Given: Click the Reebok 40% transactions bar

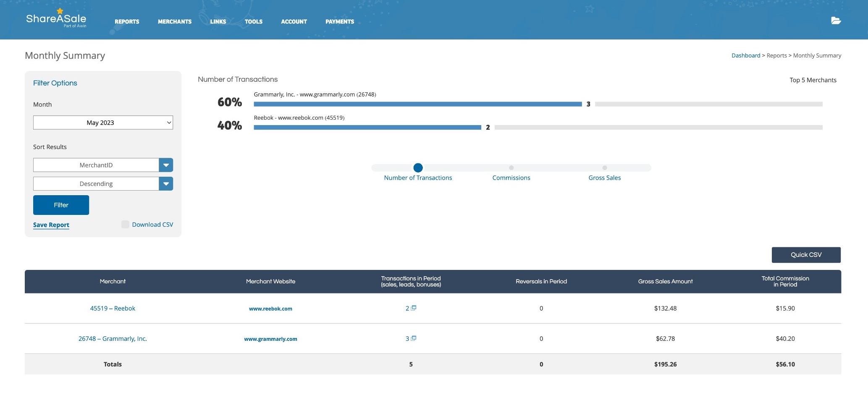Looking at the screenshot, I should [367, 127].
